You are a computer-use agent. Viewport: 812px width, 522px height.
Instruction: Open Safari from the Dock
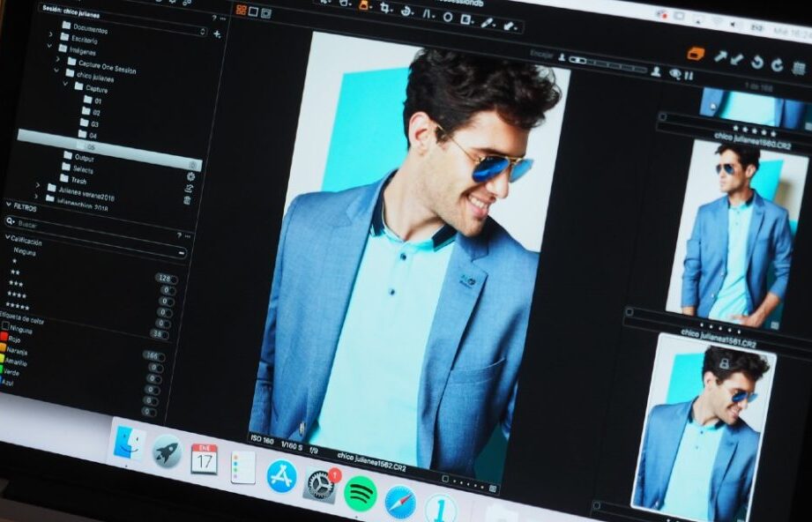point(400,501)
